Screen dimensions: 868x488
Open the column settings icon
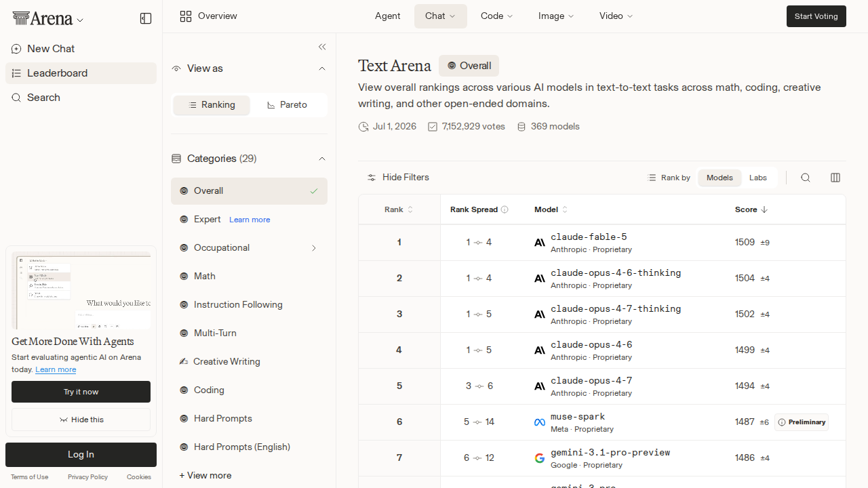coord(835,178)
